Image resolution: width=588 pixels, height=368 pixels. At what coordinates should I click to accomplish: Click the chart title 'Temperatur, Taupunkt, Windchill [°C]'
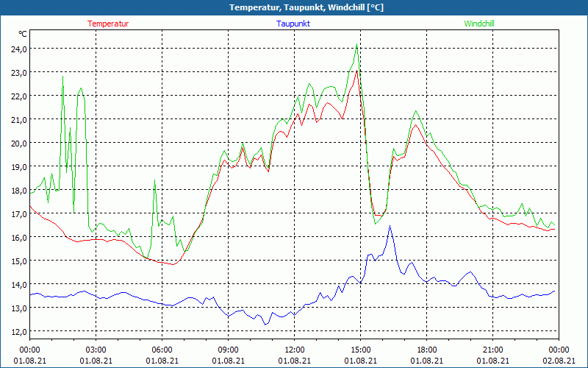306,7
